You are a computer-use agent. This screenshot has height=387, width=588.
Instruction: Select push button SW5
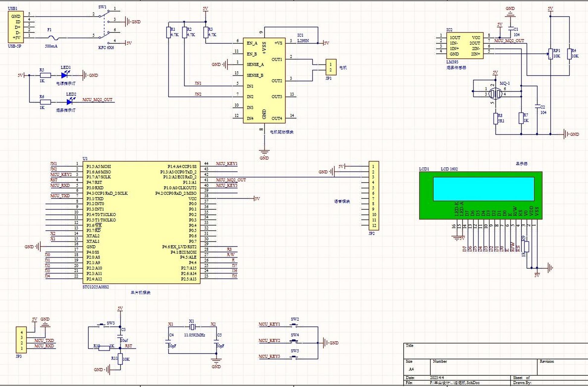(x=294, y=358)
